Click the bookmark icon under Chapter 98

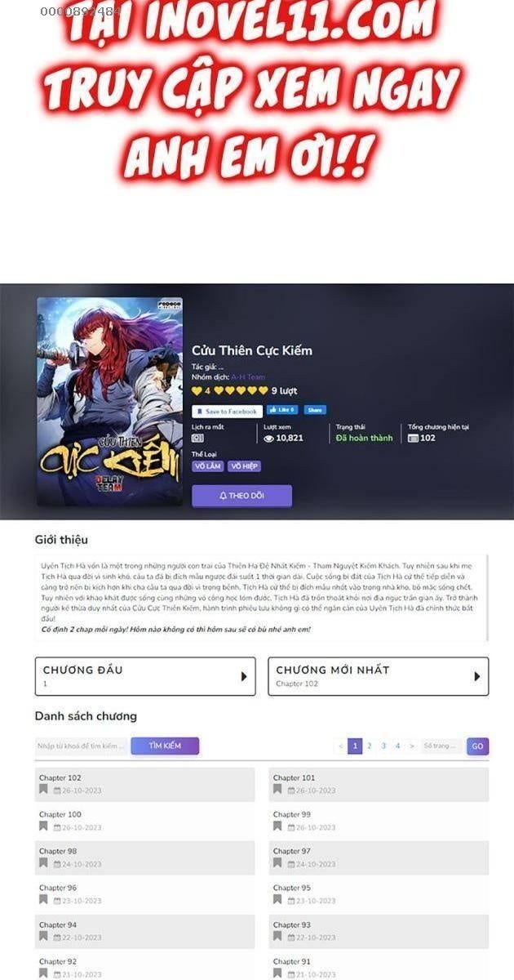pyautogui.click(x=43, y=863)
